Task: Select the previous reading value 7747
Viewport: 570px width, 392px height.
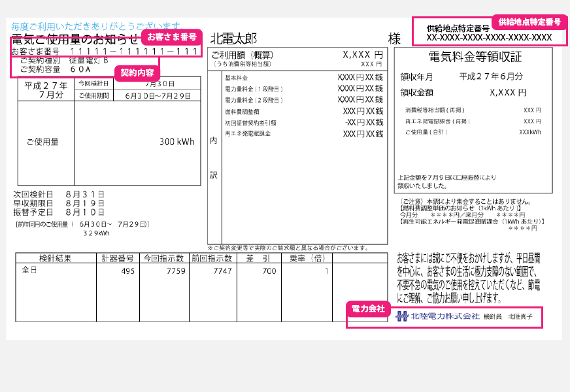Action: tap(222, 270)
